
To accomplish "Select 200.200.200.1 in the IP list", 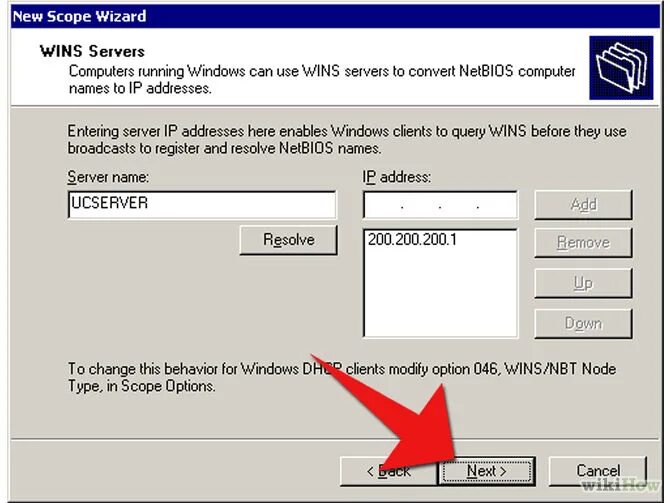I will tap(412, 239).
